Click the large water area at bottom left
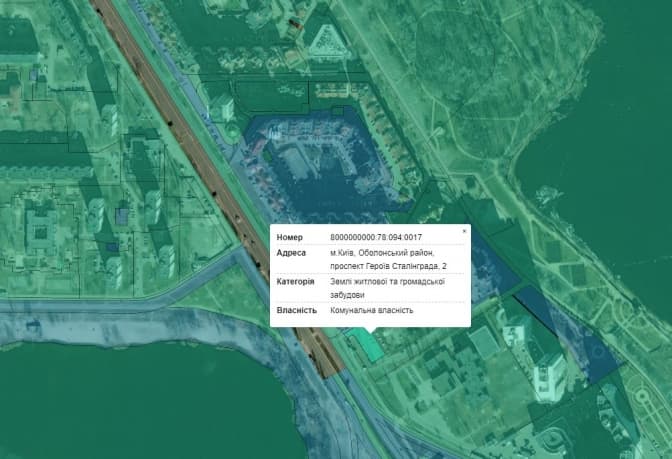This screenshot has height=459, width=672. point(130,400)
